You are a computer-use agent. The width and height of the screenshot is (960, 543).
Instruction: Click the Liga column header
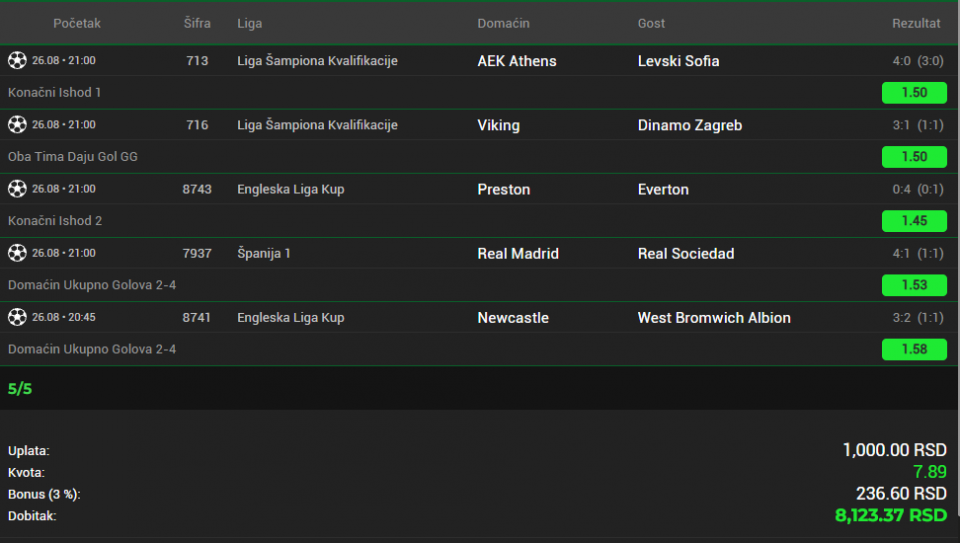(x=250, y=23)
